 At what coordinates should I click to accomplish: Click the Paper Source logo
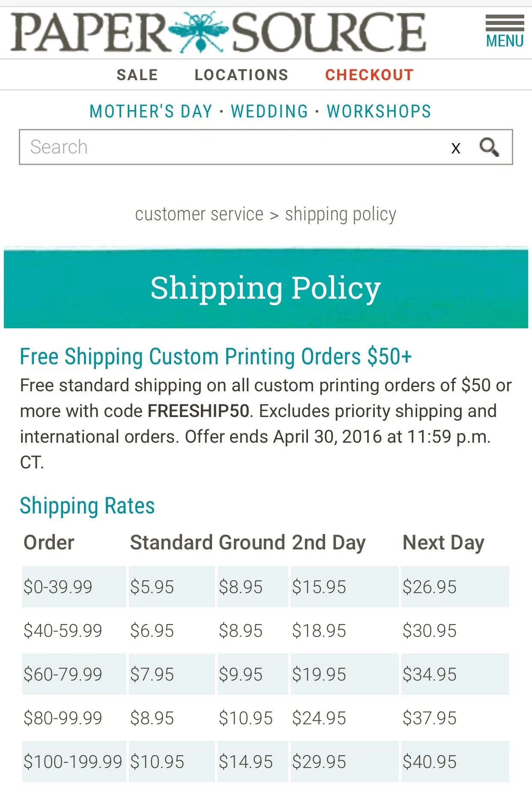tap(218, 32)
